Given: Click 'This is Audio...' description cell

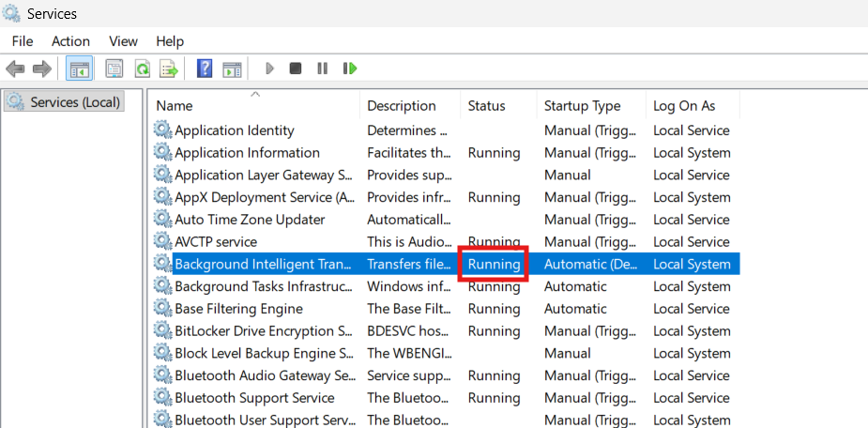Looking at the screenshot, I should 409,242.
